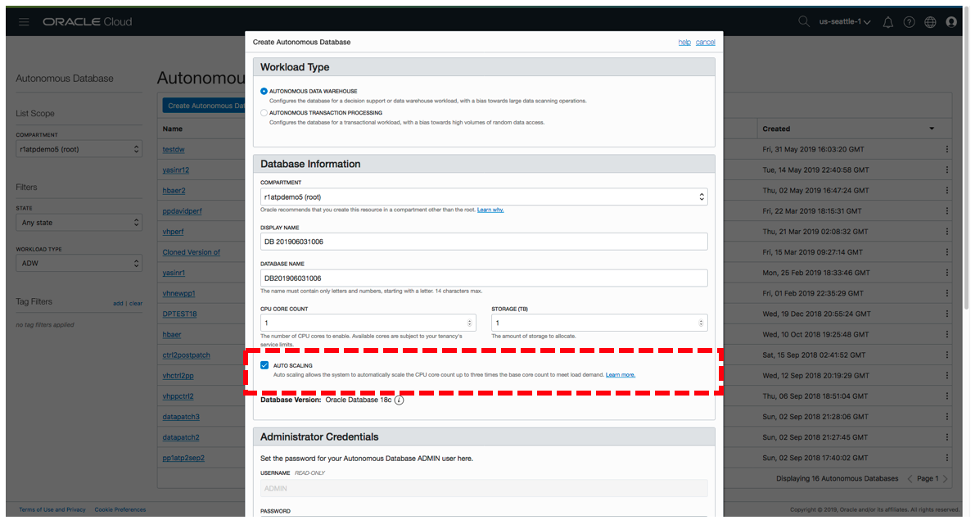Click the Database Version info icon

click(400, 400)
